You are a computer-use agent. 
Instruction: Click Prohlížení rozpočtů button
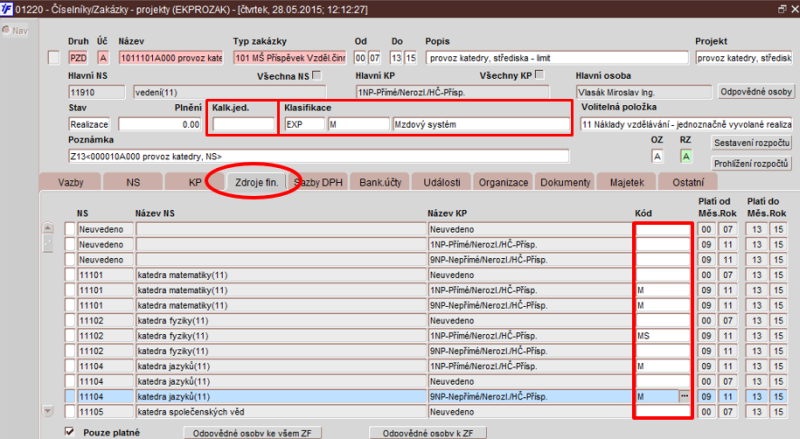click(752, 164)
